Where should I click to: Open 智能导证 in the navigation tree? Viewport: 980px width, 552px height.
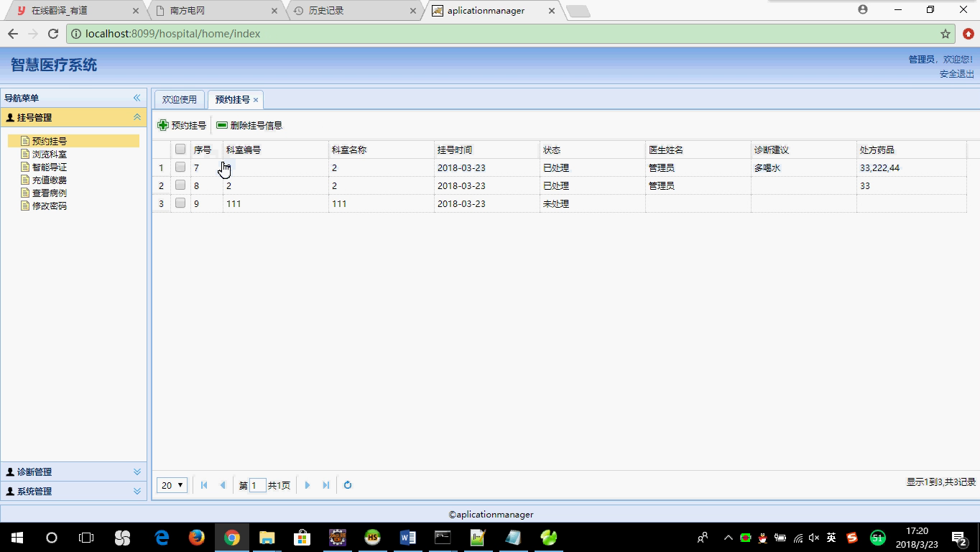click(x=50, y=167)
